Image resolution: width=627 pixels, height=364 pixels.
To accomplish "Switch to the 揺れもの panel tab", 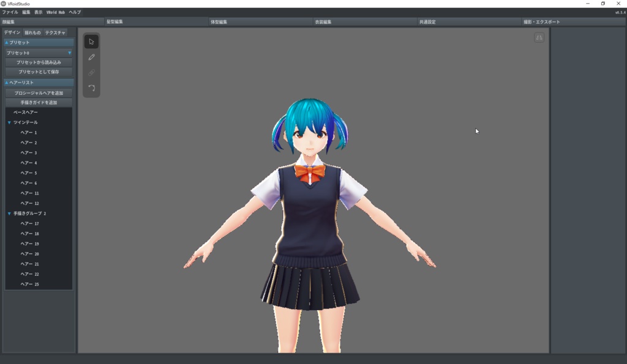I will click(31, 32).
